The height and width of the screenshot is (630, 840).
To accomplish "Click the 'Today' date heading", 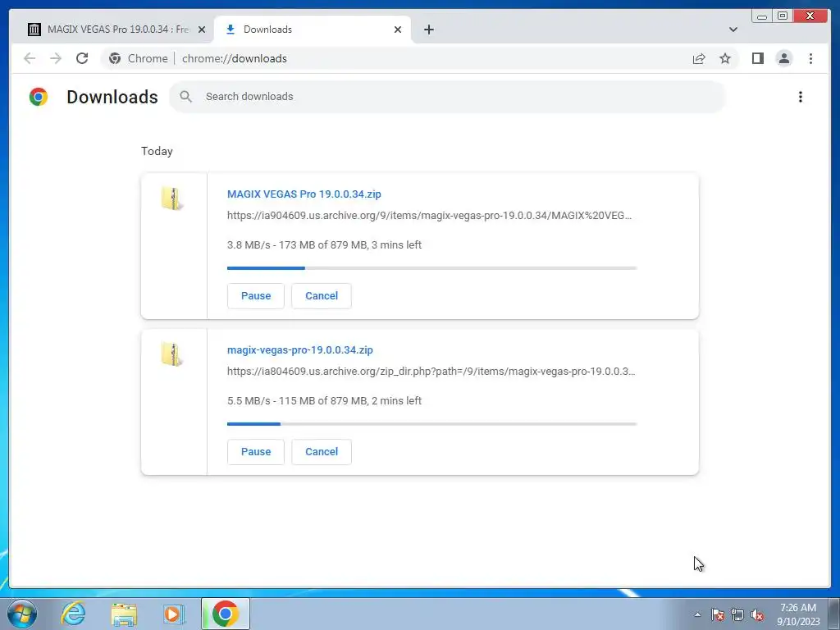I will [157, 151].
